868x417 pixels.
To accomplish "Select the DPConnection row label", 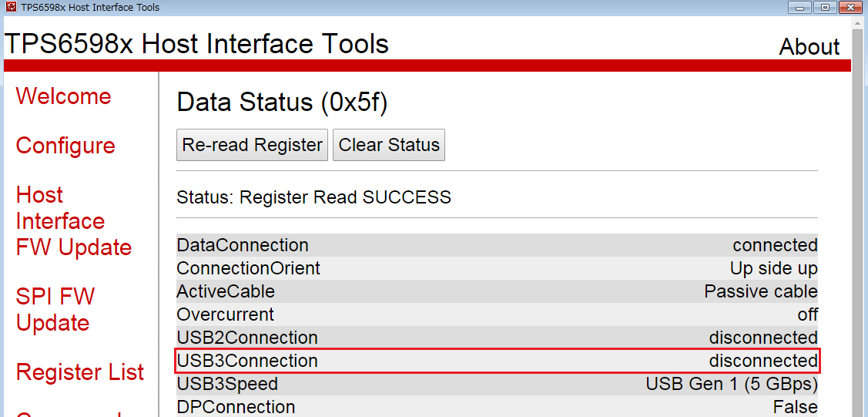I will (236, 407).
